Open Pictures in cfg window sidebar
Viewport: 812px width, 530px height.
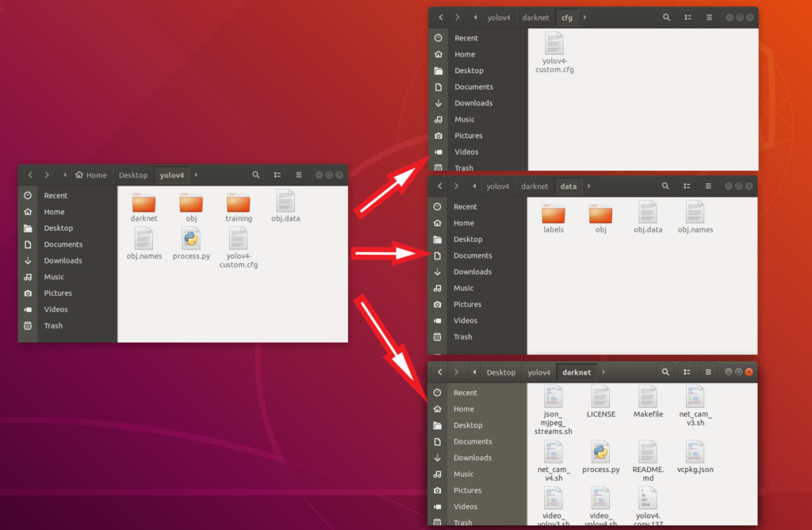point(468,136)
